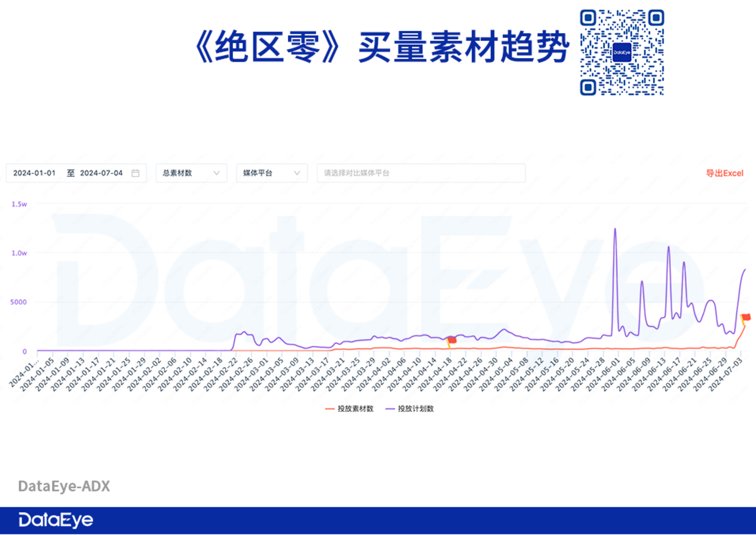756x535 pixels.
Task: Click the QR code beside the title
Action: 622,52
